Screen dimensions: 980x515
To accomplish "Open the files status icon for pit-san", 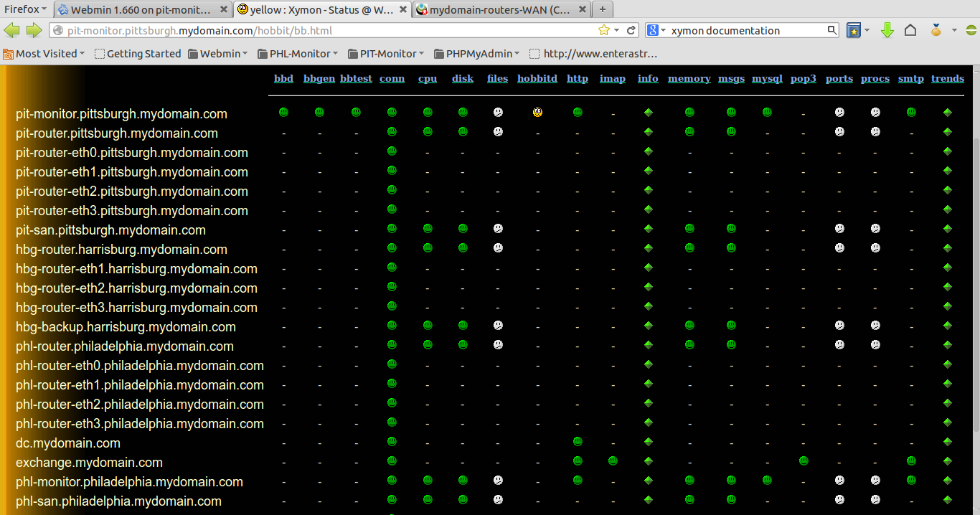I will (x=497, y=228).
